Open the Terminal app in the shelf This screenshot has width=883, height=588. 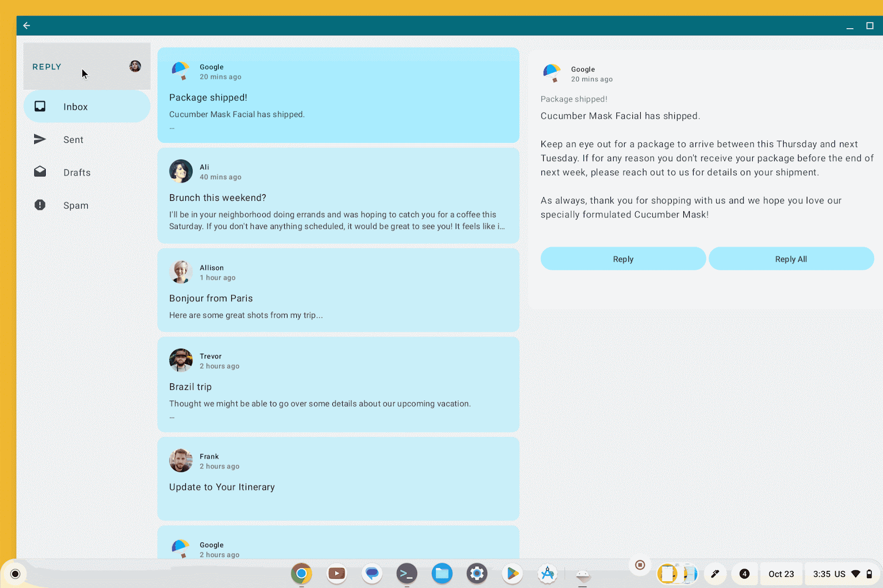407,574
